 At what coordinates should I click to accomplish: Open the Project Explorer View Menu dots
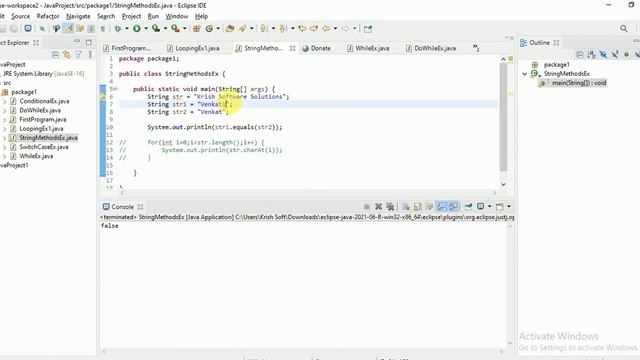click(x=90, y=55)
